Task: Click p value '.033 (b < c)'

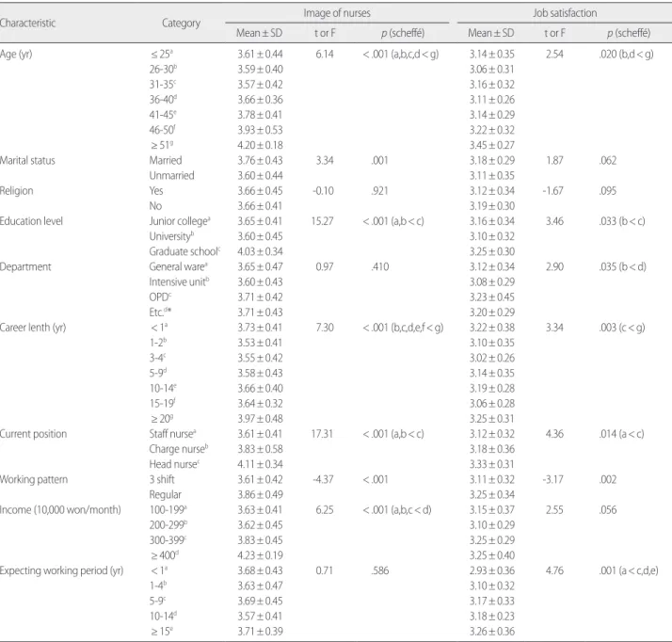Action: pyautogui.click(x=622, y=221)
